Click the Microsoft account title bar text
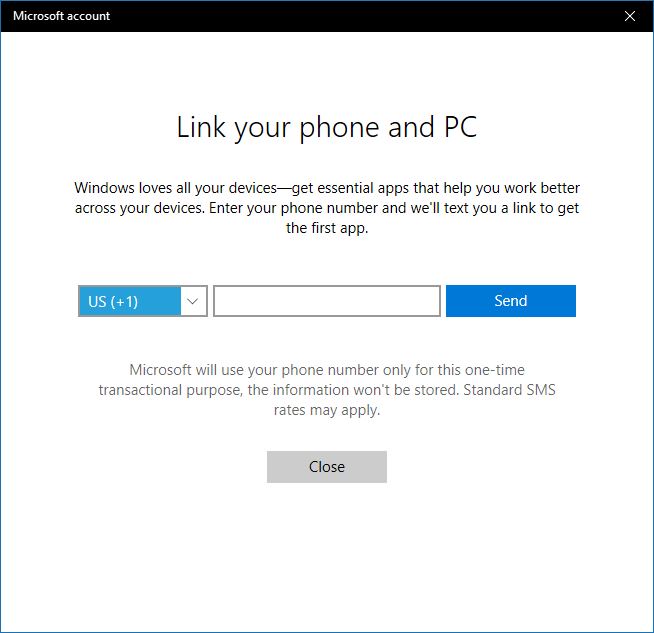This screenshot has height=633, width=654. pyautogui.click(x=61, y=16)
